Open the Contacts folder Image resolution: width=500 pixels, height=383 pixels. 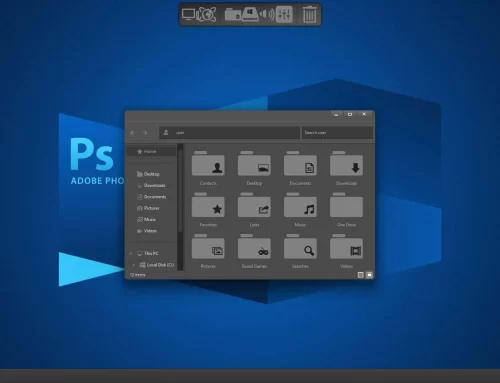point(208,168)
